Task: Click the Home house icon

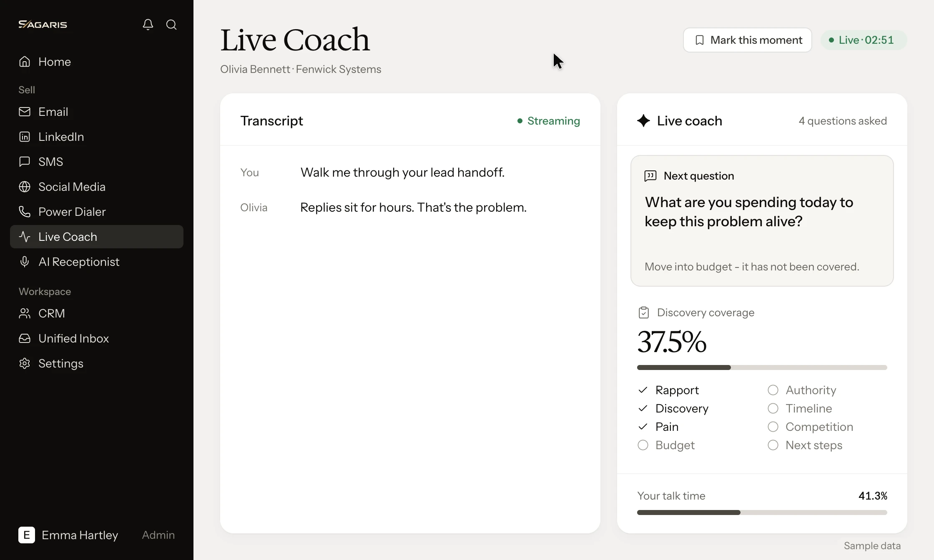Action: (25, 62)
